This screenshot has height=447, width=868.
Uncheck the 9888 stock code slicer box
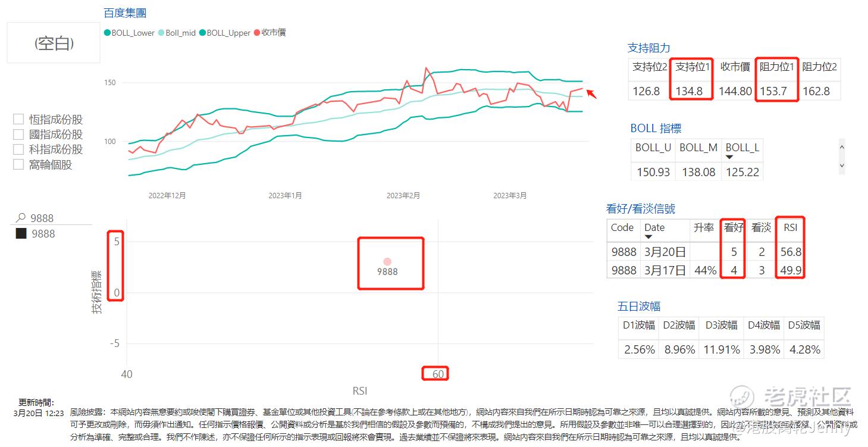pos(21,233)
